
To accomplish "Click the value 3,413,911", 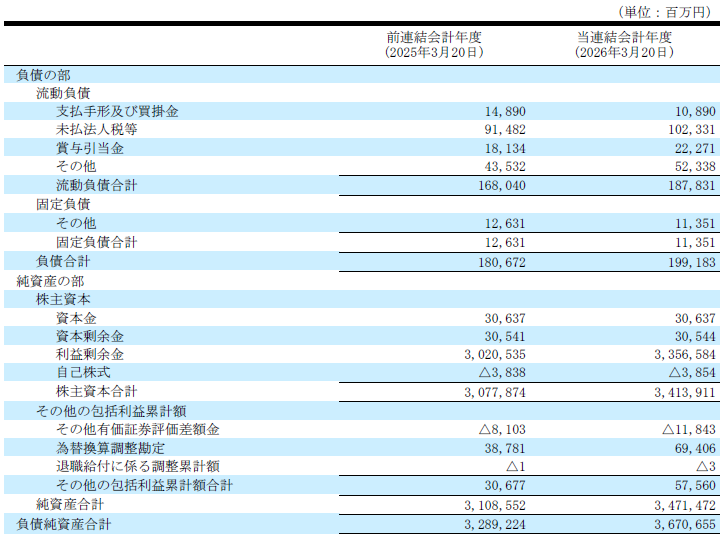I will point(685,393).
